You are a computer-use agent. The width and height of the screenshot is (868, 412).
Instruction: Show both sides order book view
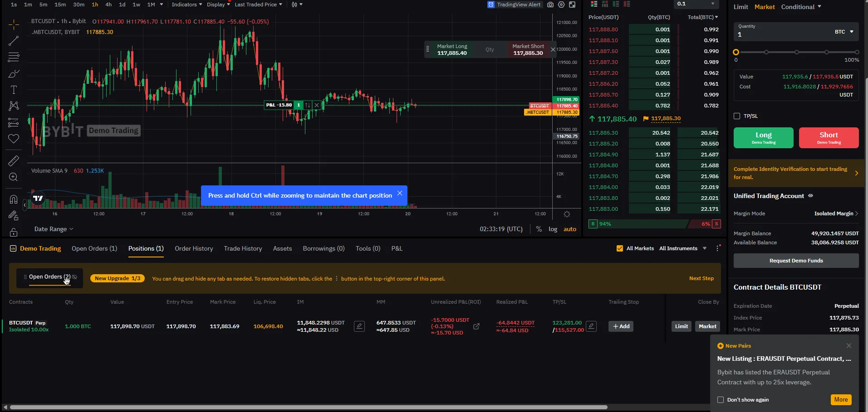pyautogui.click(x=594, y=4)
